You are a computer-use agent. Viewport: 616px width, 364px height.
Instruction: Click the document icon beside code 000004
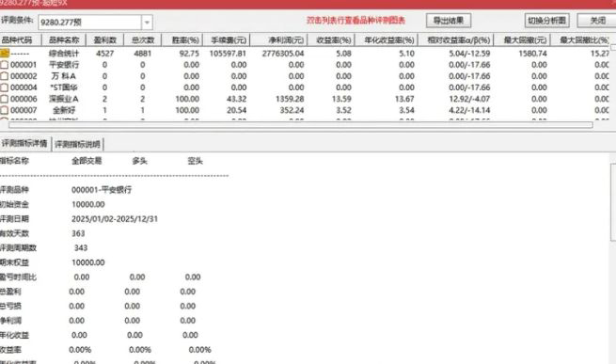[x=5, y=87]
